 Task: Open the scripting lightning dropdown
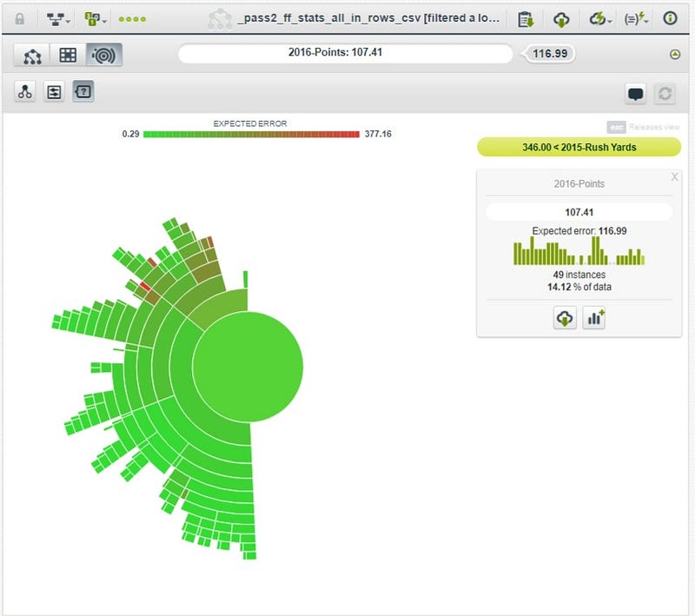pos(636,19)
